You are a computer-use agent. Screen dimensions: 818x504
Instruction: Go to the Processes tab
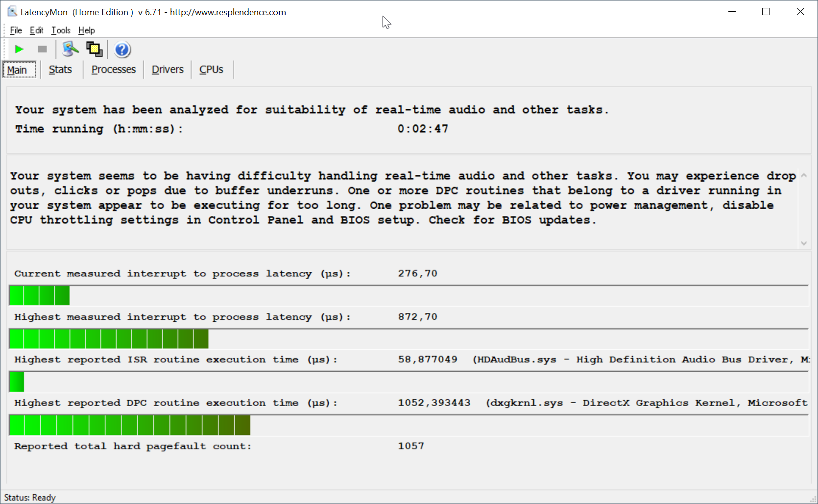pyautogui.click(x=113, y=70)
